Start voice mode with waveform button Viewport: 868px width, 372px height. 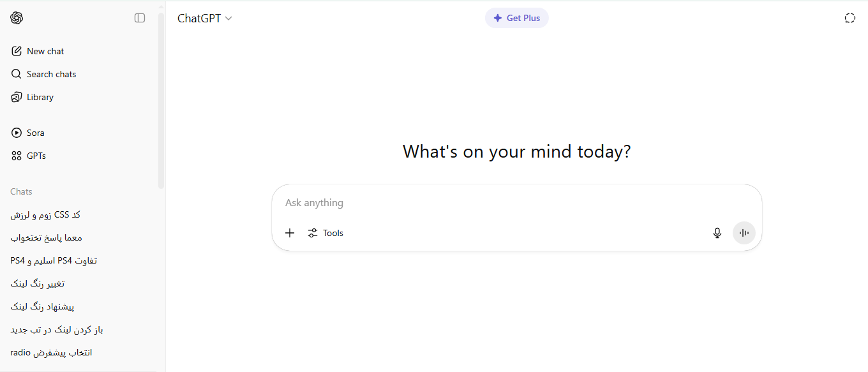coord(744,233)
